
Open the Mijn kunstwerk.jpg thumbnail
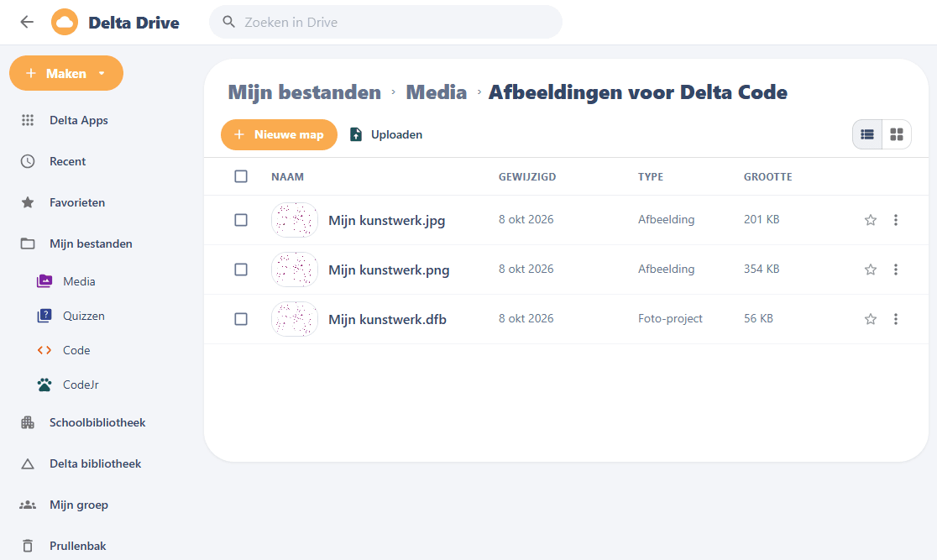295,220
